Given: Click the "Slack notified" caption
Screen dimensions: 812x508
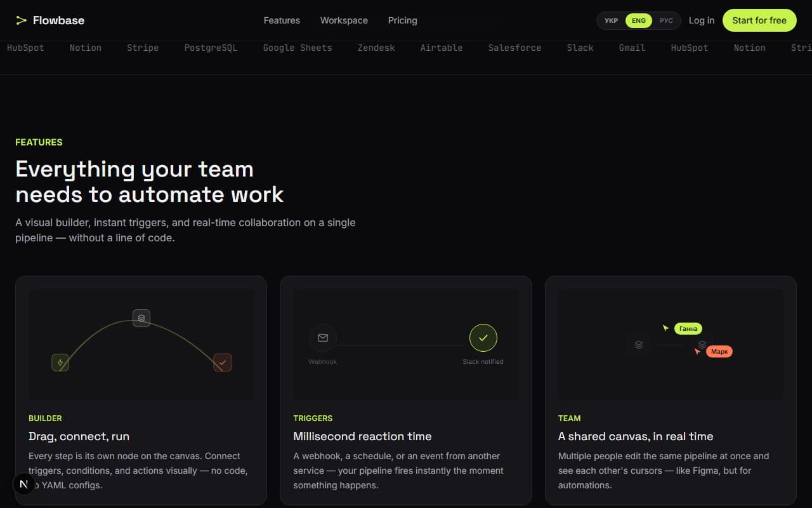Looking at the screenshot, I should [x=483, y=361].
